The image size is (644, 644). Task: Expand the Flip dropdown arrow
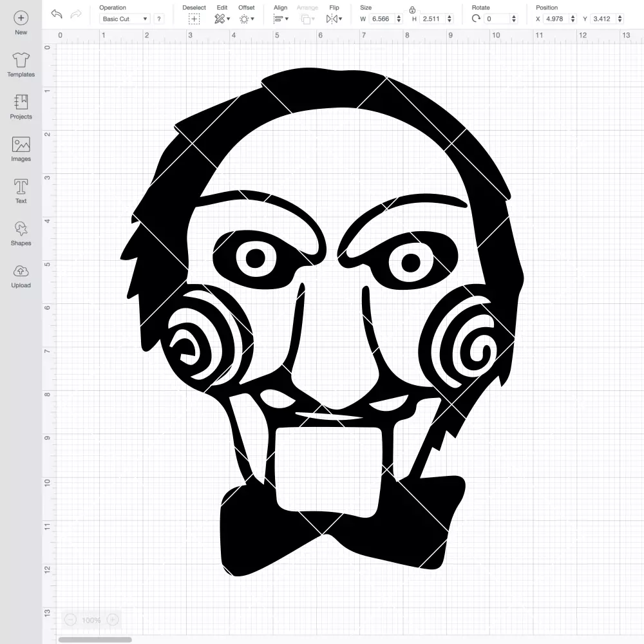(x=340, y=19)
